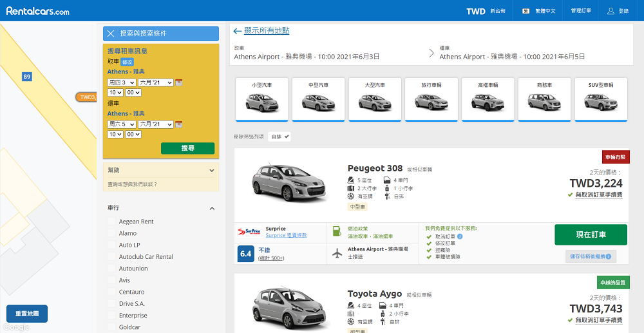Click 儲存待稍後繼續 save for later button
Screen dimensions: 644x333
point(591,256)
